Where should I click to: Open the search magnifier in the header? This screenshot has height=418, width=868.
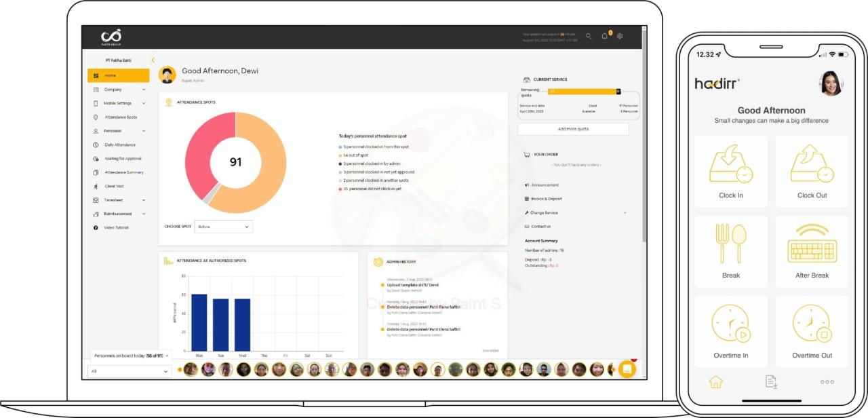(589, 36)
